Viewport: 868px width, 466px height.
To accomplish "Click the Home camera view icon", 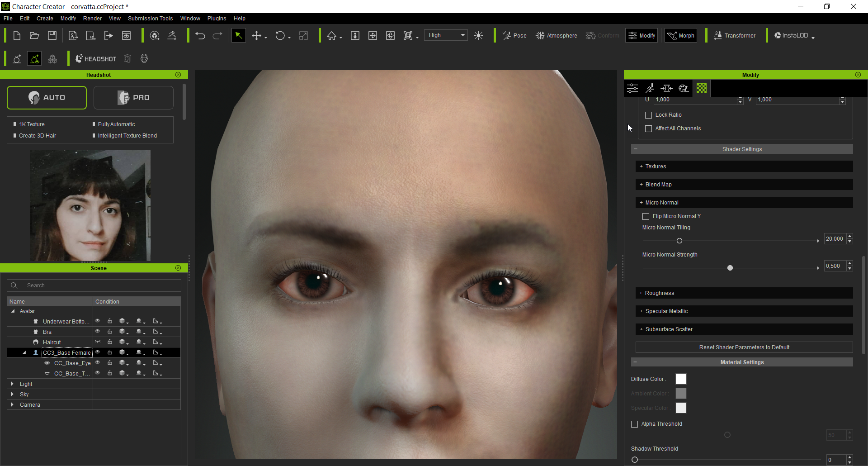I will click(332, 36).
